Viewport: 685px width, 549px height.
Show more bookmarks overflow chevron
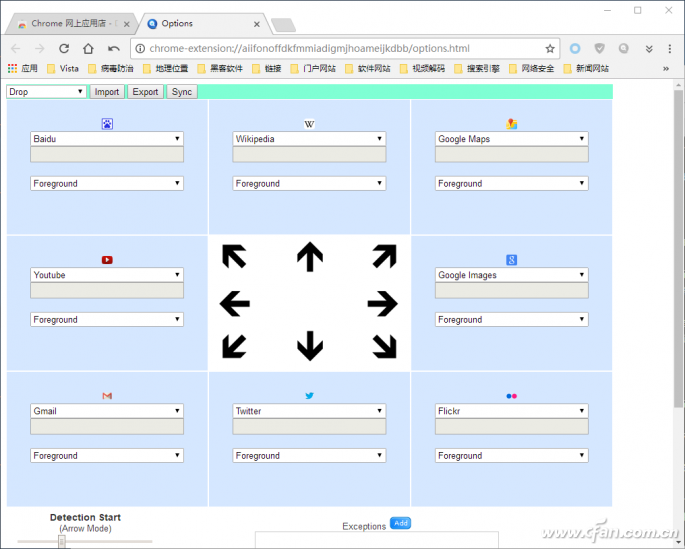click(666, 69)
